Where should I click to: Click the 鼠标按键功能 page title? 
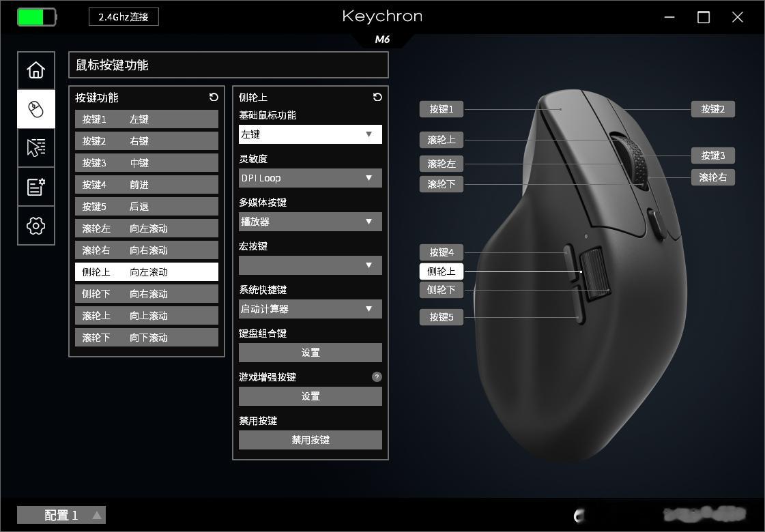coord(112,65)
